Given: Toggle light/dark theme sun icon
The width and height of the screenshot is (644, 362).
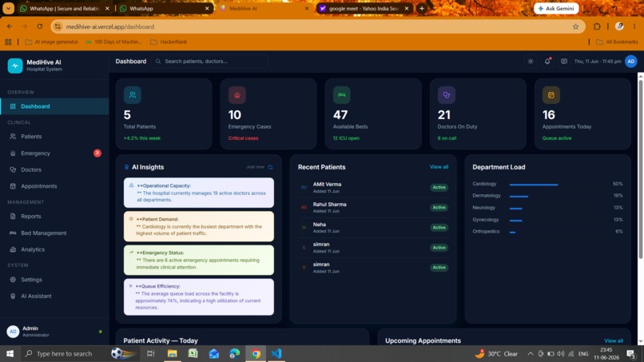Looking at the screenshot, I should click(531, 62).
